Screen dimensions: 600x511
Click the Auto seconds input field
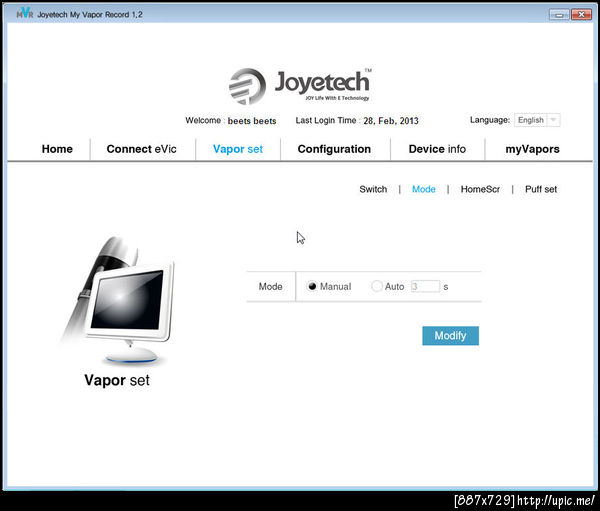[425, 286]
